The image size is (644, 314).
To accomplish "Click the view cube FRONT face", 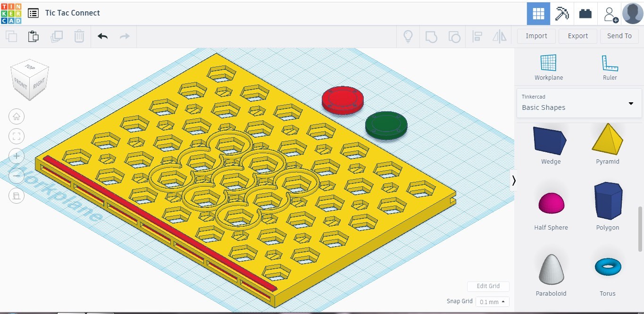I will (21, 83).
